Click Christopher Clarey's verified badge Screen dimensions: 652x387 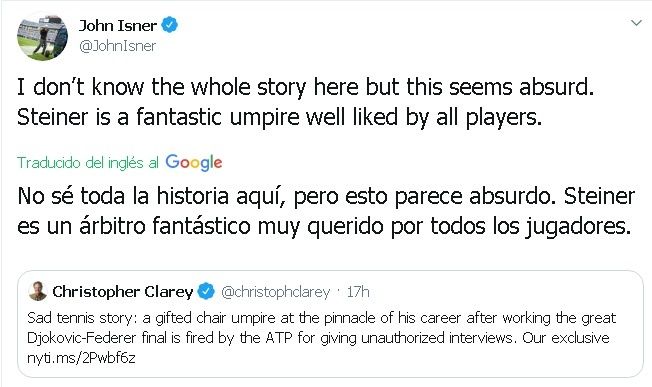(206, 291)
